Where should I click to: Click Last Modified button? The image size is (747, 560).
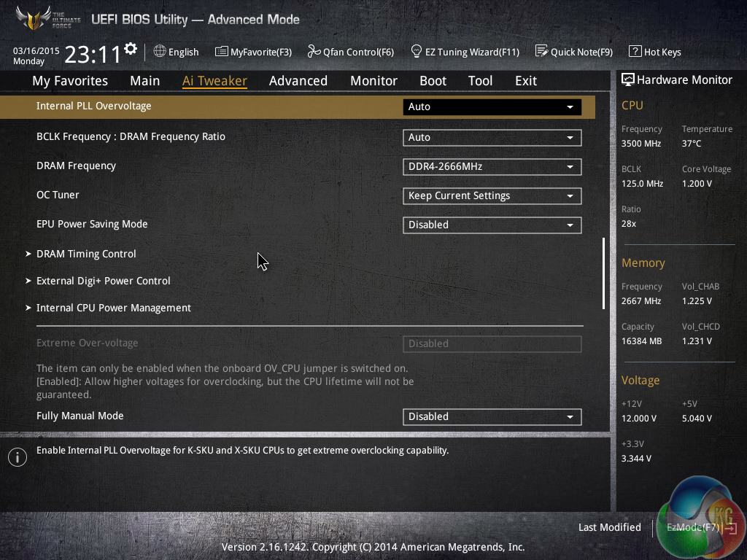click(610, 528)
